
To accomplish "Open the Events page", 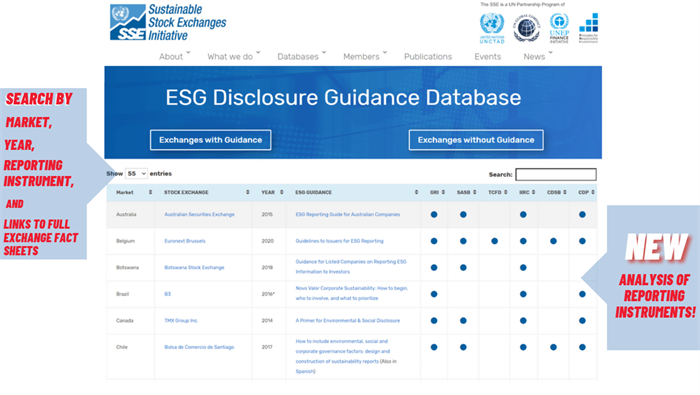I will (x=488, y=57).
